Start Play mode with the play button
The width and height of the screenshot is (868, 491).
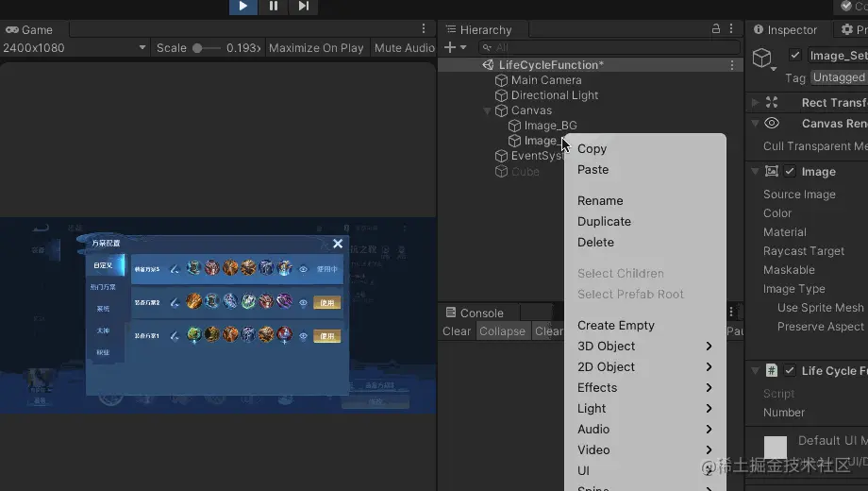tap(243, 6)
